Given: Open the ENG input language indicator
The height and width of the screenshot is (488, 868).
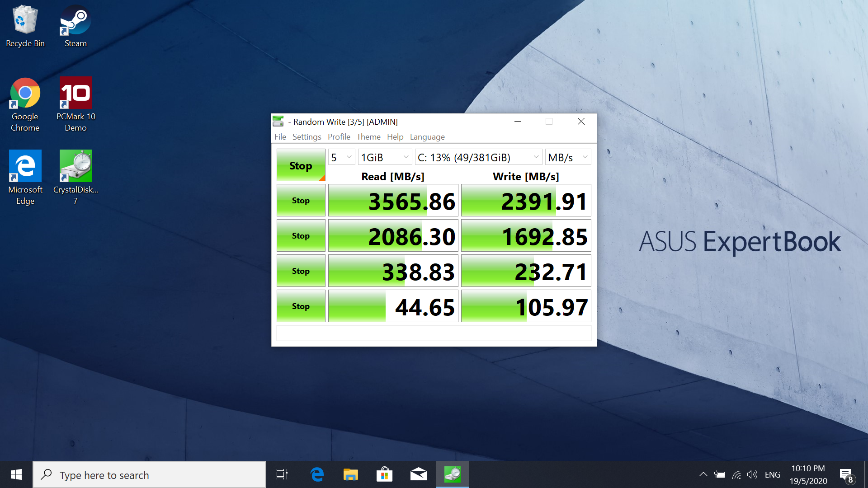Looking at the screenshot, I should (773, 474).
